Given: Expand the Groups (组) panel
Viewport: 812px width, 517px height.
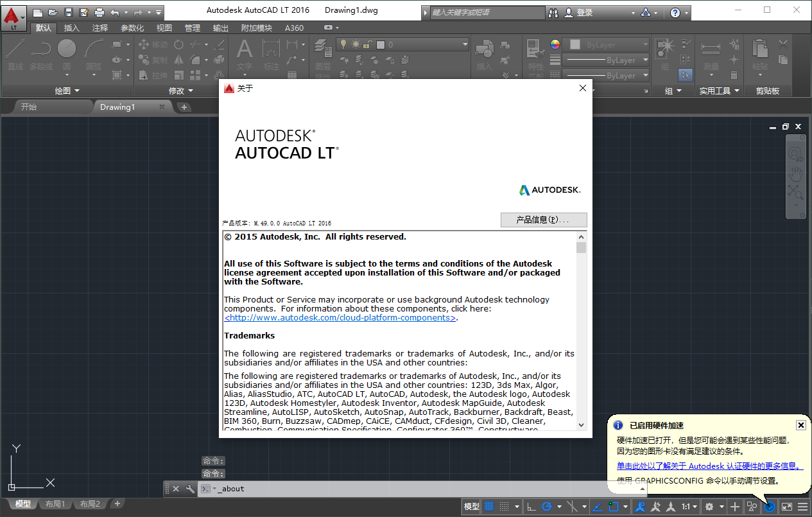Looking at the screenshot, I should (x=673, y=91).
